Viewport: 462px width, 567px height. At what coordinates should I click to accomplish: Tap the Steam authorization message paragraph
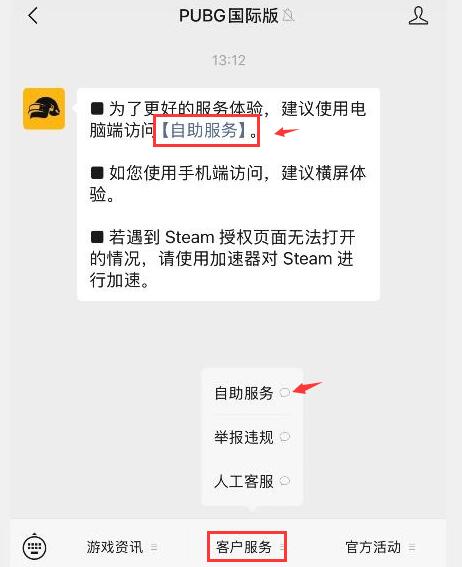point(222,259)
